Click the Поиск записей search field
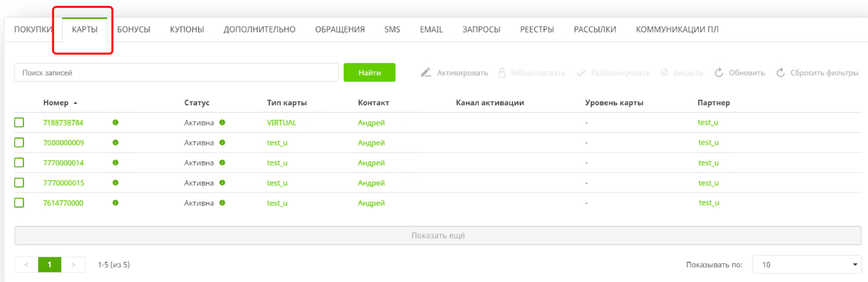The height and width of the screenshot is (282, 868). (176, 73)
